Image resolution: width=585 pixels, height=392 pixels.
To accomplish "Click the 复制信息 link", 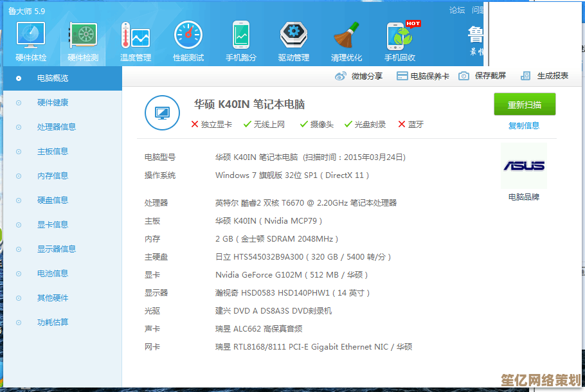I will pos(524,126).
